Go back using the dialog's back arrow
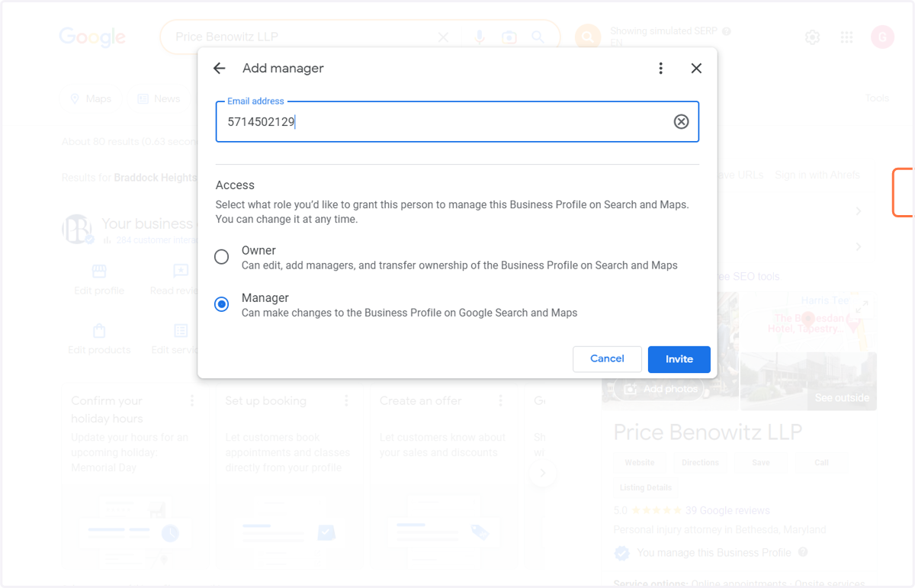This screenshot has width=915, height=588. (220, 69)
